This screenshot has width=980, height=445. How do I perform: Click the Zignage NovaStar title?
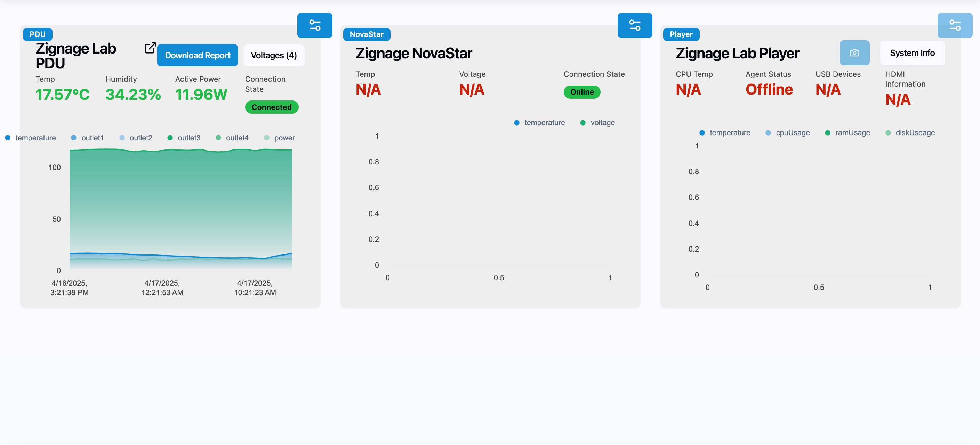(414, 53)
